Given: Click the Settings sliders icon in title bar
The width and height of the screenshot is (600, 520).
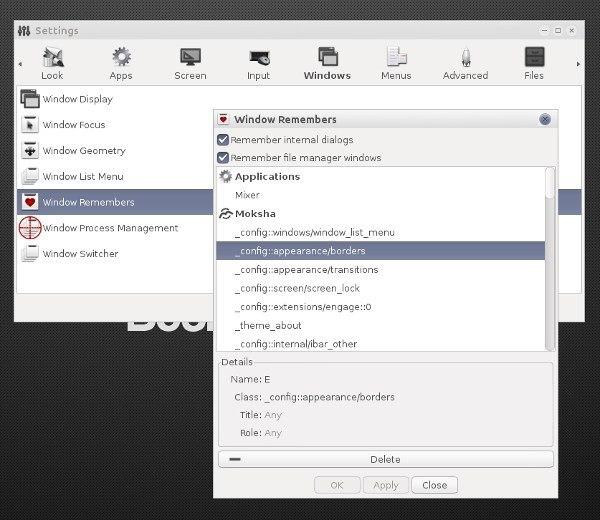Looking at the screenshot, I should click(x=24, y=31).
